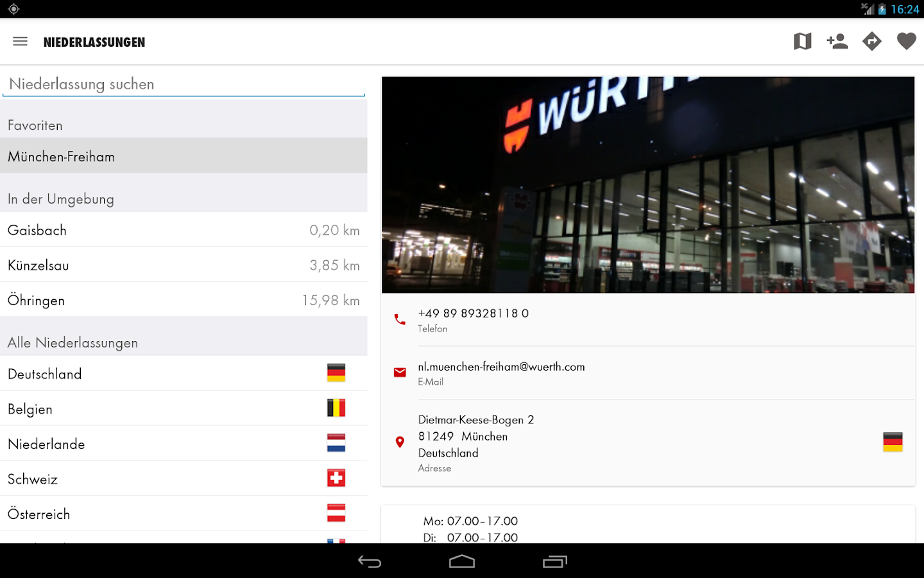Toggle the favorite heart icon
The image size is (924, 578).
coord(907,42)
